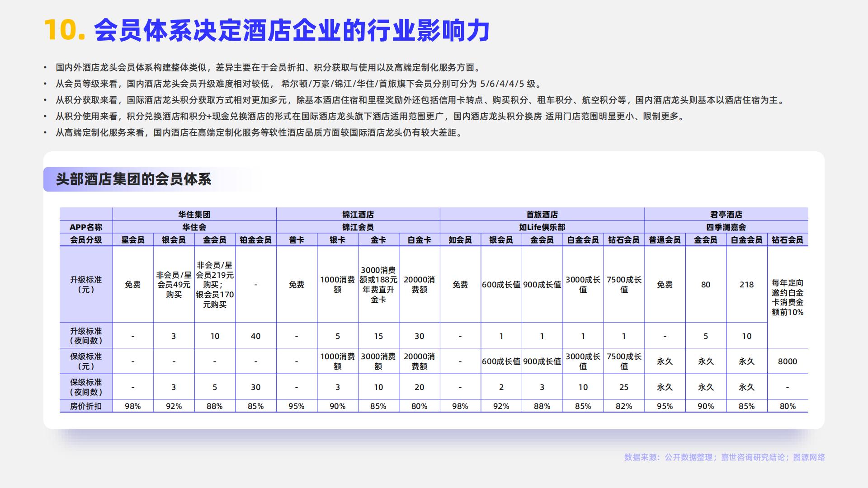
Task: Click the 华住会 app name cell
Action: 194,227
